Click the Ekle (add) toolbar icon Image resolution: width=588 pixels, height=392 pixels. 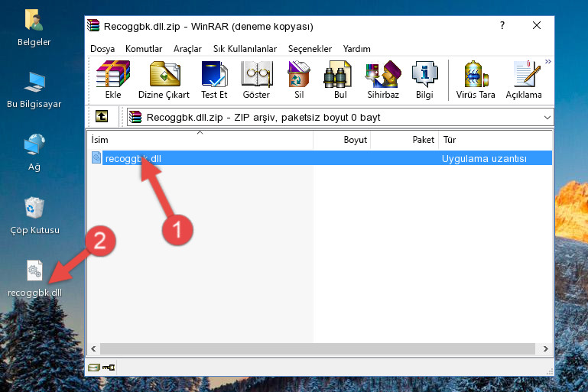click(x=113, y=79)
